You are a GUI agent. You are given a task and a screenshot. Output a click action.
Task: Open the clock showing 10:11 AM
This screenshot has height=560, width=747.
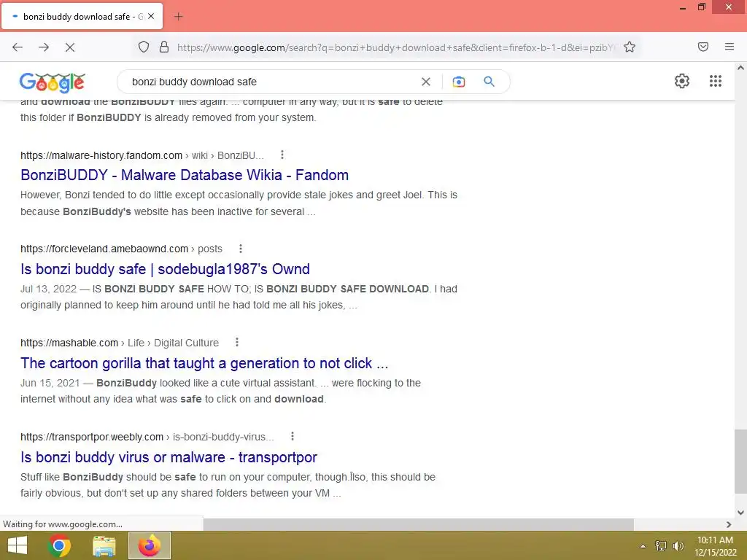[x=715, y=546]
